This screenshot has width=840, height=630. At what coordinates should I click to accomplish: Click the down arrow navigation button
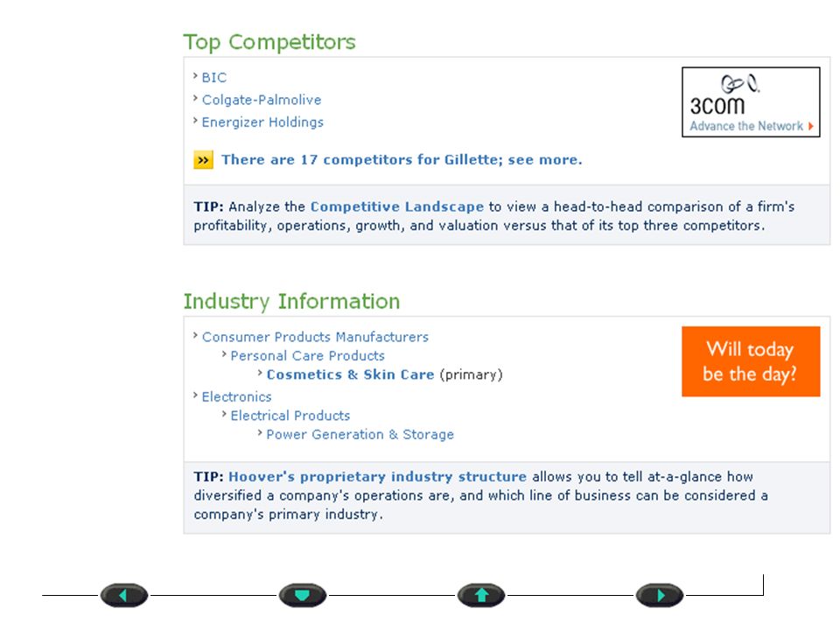point(302,595)
